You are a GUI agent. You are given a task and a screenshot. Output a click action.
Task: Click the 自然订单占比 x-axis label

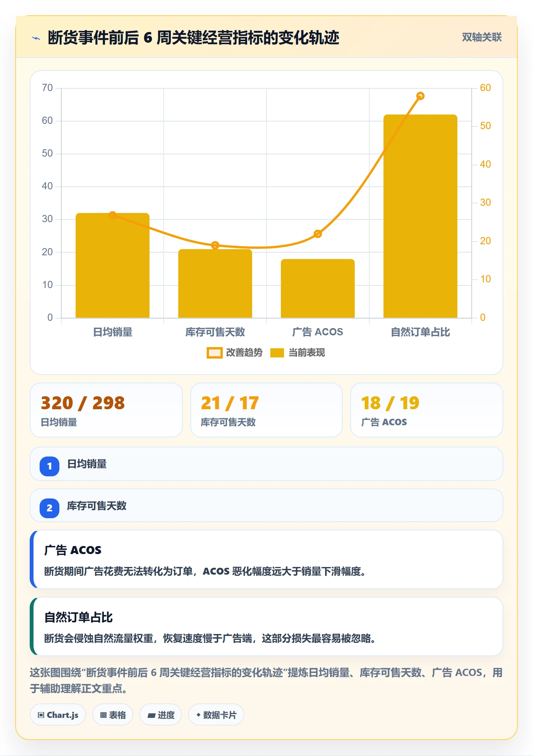(x=420, y=332)
